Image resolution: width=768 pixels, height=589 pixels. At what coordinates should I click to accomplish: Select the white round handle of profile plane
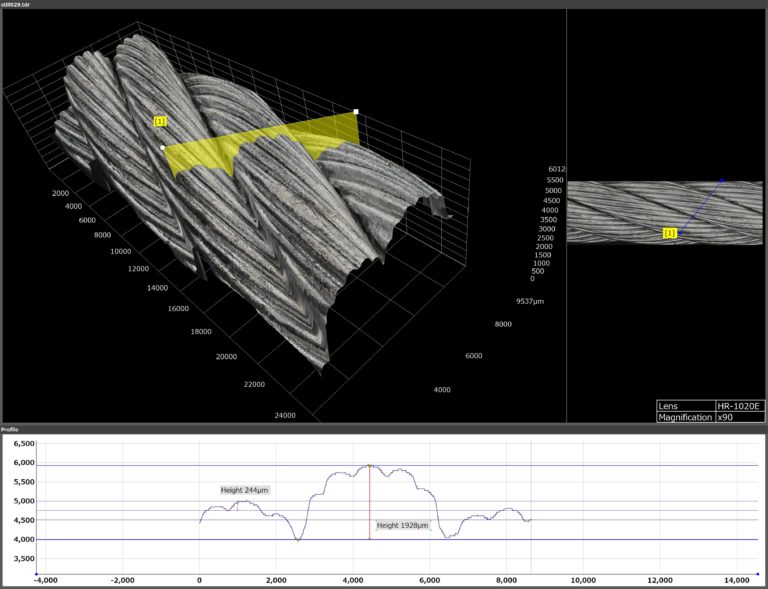(163, 147)
